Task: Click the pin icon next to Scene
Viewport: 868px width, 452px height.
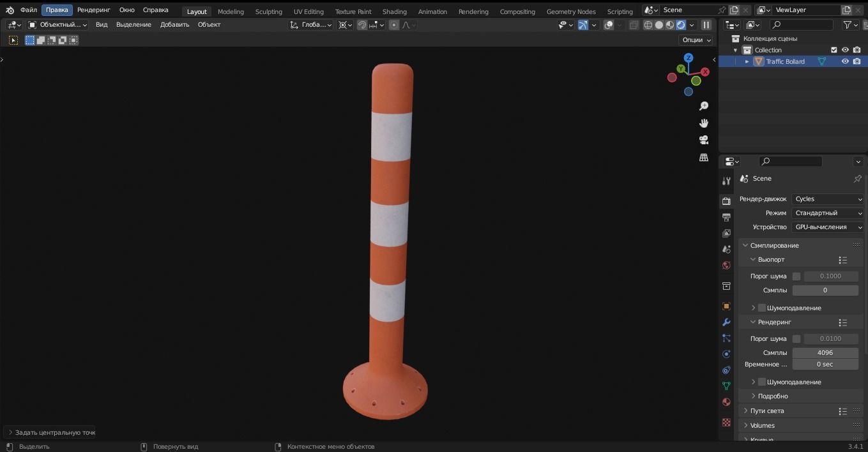Action: click(858, 179)
